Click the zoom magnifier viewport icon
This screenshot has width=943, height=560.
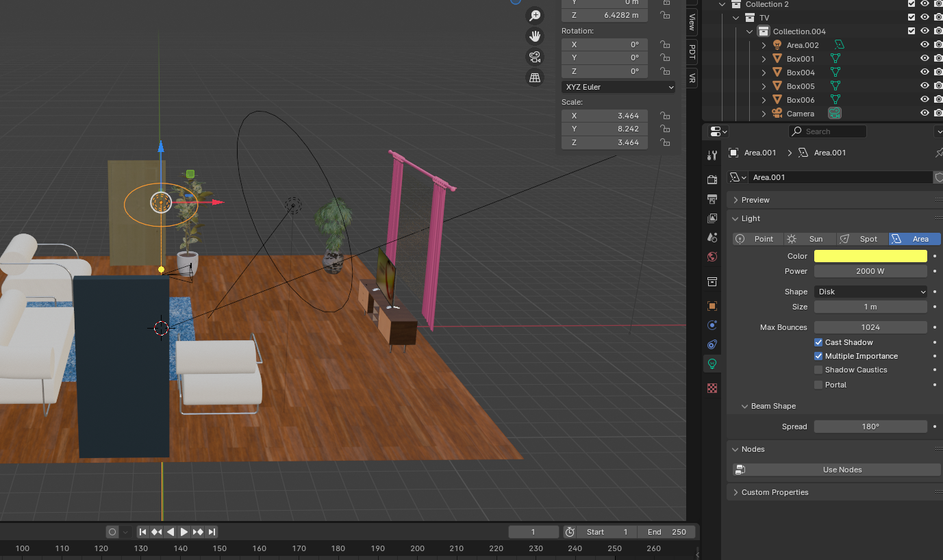click(x=534, y=15)
